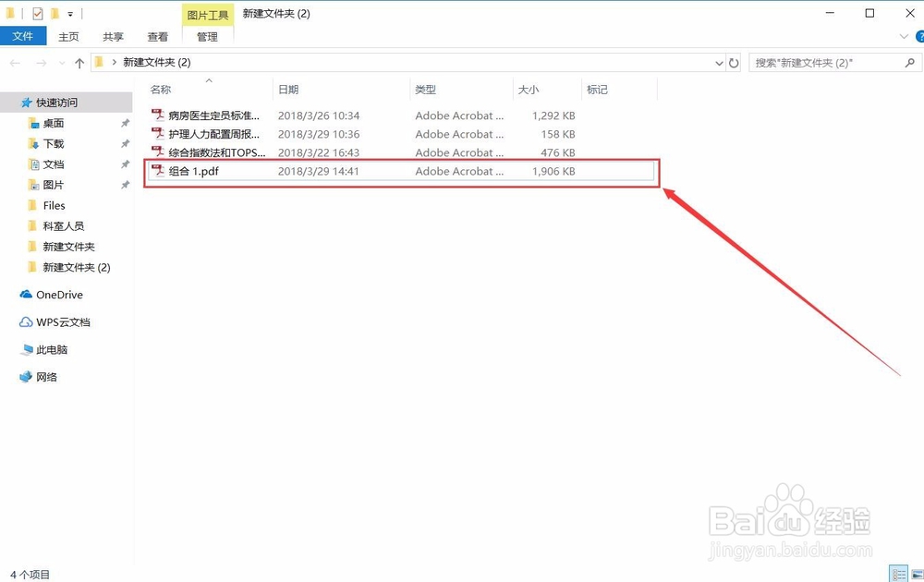924x582 pixels.
Task: Refresh the folder view
Action: pyautogui.click(x=733, y=62)
